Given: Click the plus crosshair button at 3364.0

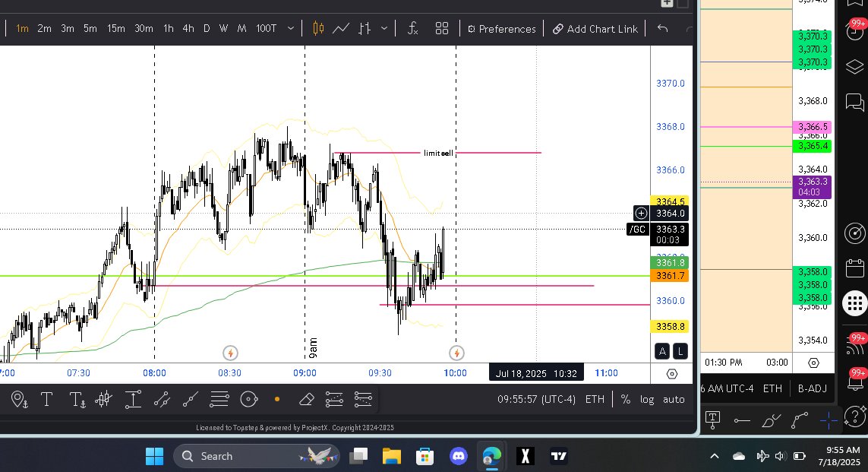Looking at the screenshot, I should (x=641, y=214).
